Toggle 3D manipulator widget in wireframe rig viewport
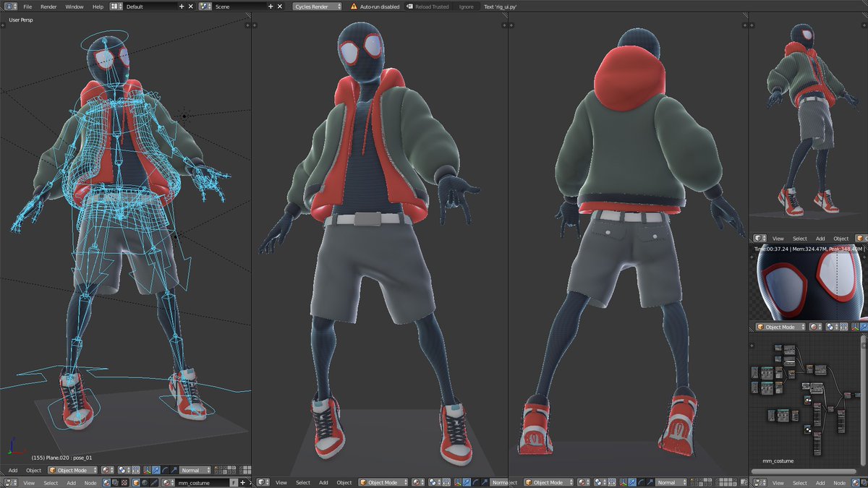Screen dimensions: 868x488 147,471
